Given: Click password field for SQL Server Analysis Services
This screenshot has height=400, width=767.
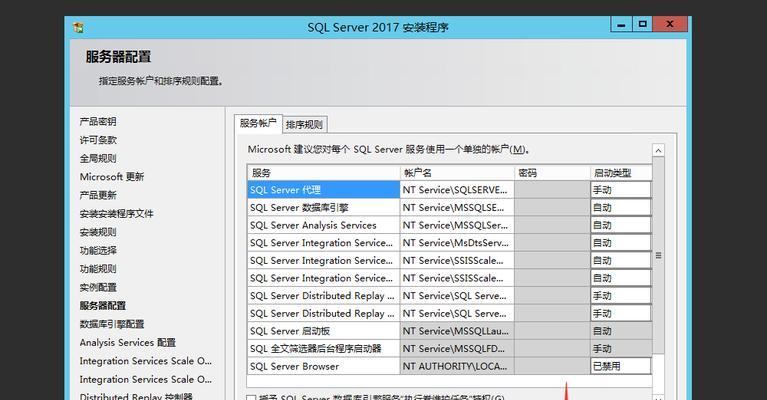Looking at the screenshot, I should click(x=552, y=225).
